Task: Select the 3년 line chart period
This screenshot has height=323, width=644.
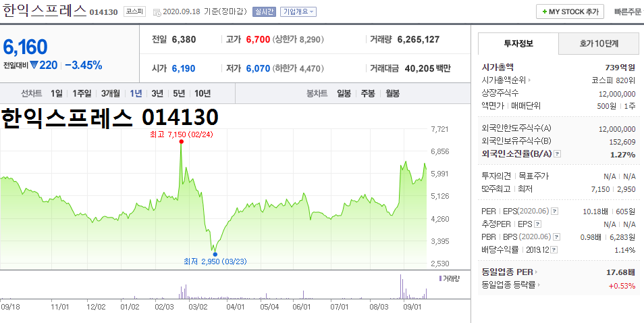Action: pos(157,94)
